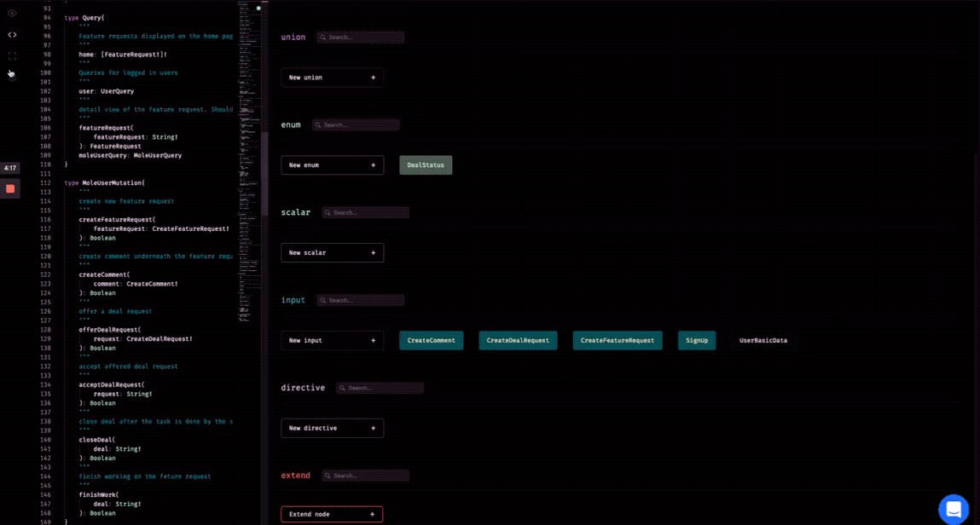Select the UserBasicData input node
This screenshot has height=525, width=980.
[x=763, y=340]
